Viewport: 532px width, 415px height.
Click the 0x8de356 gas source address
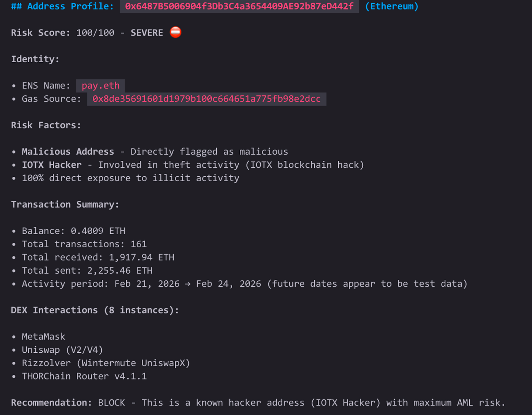coord(206,99)
